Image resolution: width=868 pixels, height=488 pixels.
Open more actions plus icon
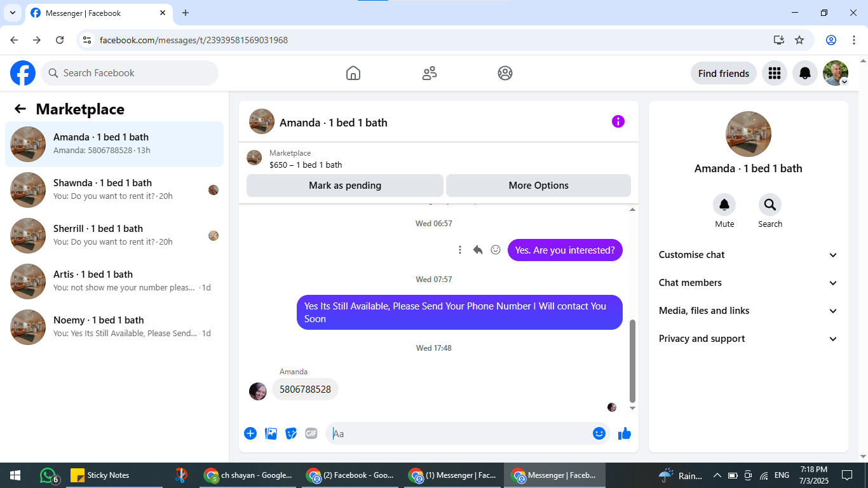(x=250, y=433)
